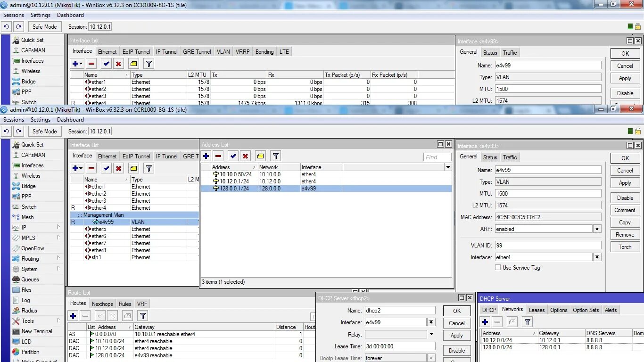
Task: Switch to the Nexthops tab in Route List
Action: 102,304
